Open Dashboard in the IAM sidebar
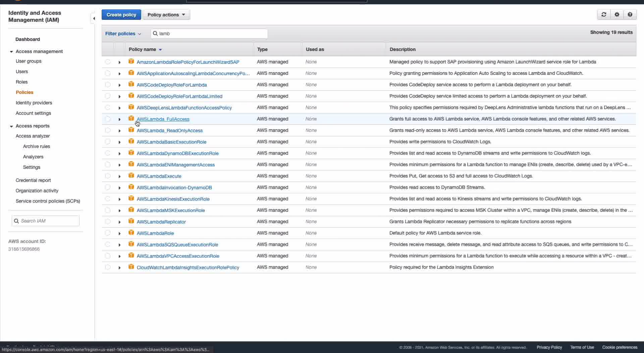The width and height of the screenshot is (644, 353). click(28, 39)
